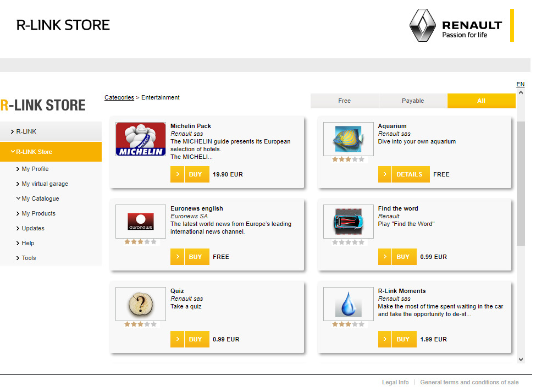
Task: Expand the R-LINK sidebar section
Action: 51,131
